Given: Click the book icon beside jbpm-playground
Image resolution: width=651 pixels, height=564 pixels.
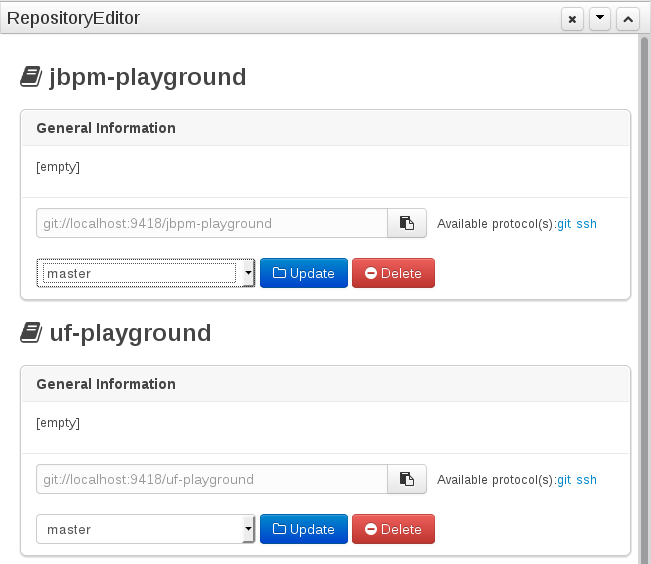Looking at the screenshot, I should (x=31, y=77).
